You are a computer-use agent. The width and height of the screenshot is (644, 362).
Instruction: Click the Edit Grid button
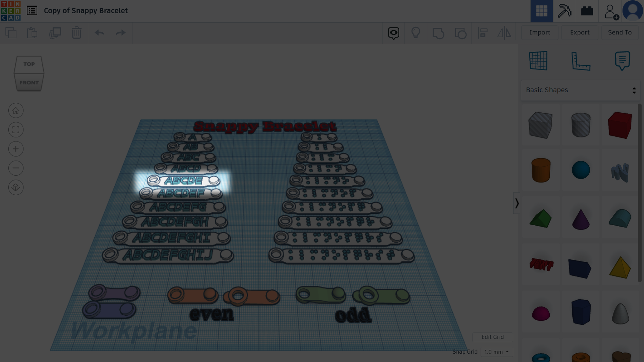click(x=492, y=337)
